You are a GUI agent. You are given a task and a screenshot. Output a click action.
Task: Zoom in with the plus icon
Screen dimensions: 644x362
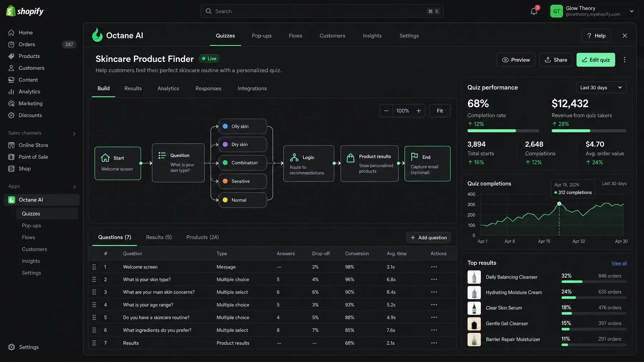tap(419, 111)
